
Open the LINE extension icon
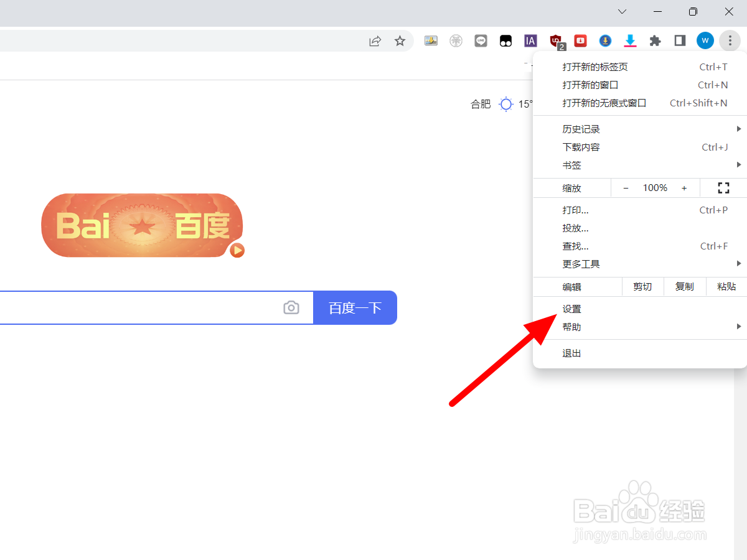coord(481,41)
